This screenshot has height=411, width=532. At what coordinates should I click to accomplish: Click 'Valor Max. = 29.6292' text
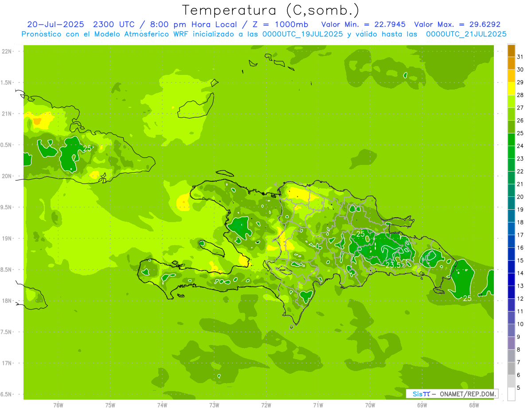[x=457, y=24]
